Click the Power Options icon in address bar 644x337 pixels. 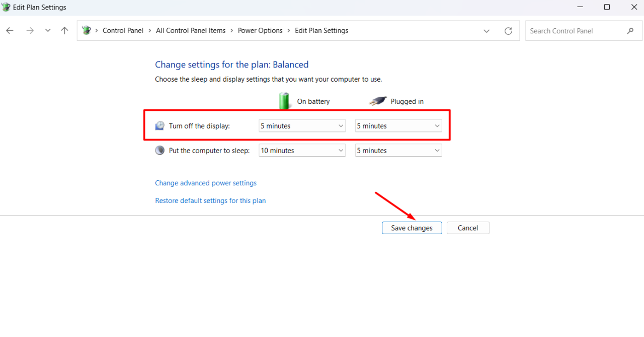87,30
